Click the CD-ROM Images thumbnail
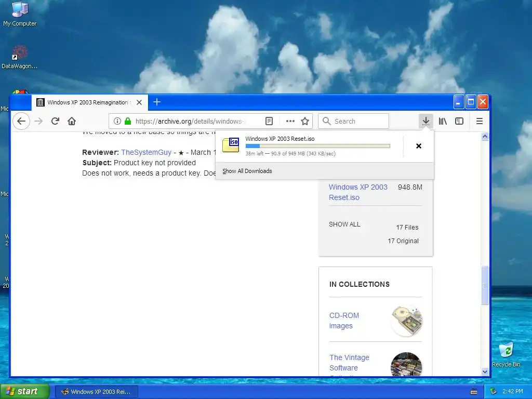This screenshot has height=399, width=532. point(406,321)
